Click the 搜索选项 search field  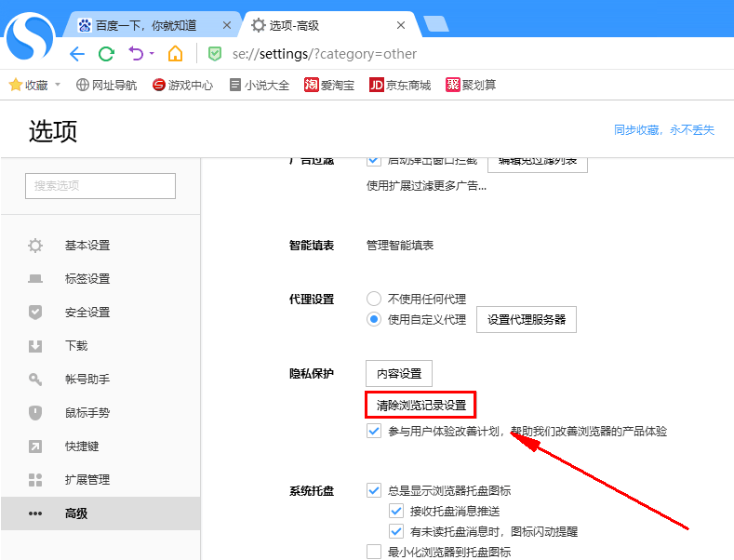coord(100,186)
